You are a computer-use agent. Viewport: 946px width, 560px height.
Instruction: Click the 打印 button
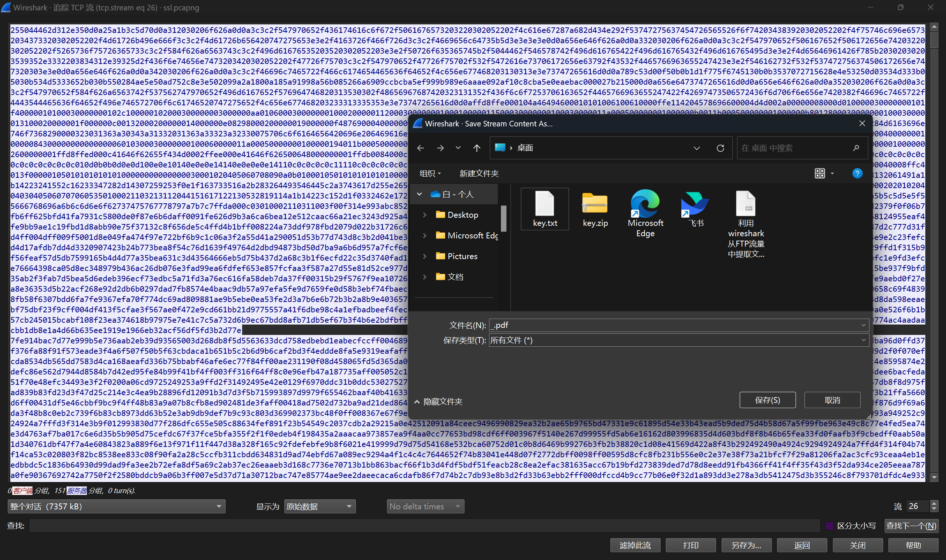691,545
